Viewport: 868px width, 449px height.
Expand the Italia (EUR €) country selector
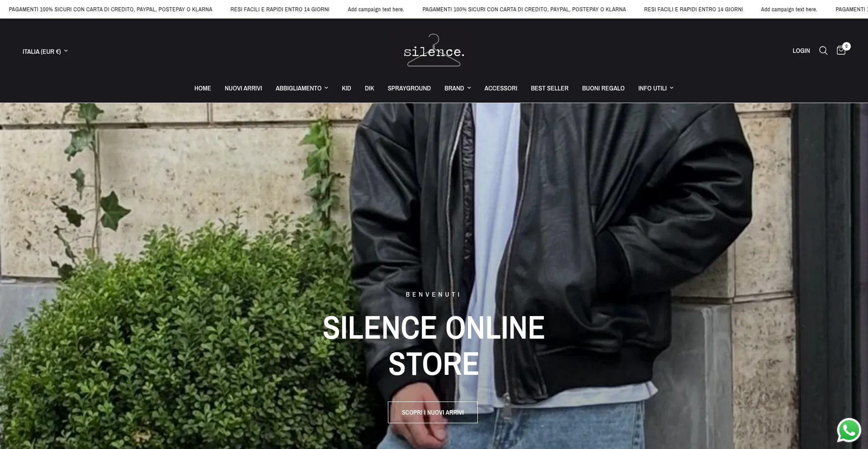(45, 52)
